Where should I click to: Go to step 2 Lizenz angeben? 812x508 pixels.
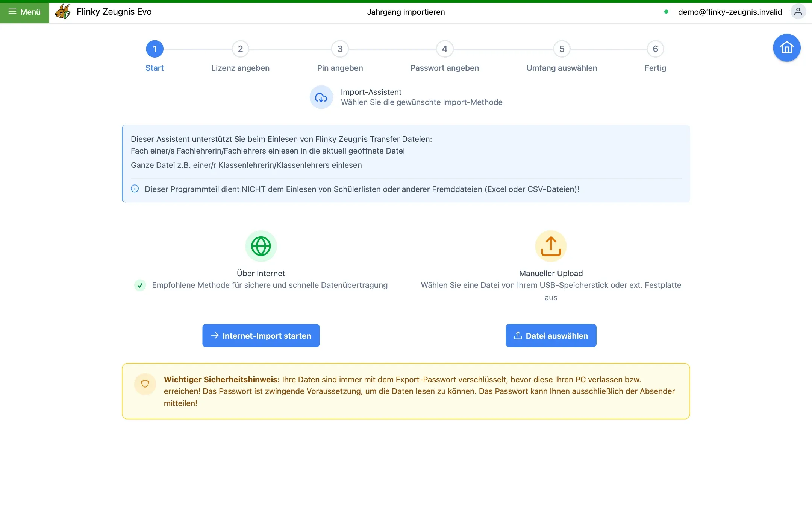240,49
